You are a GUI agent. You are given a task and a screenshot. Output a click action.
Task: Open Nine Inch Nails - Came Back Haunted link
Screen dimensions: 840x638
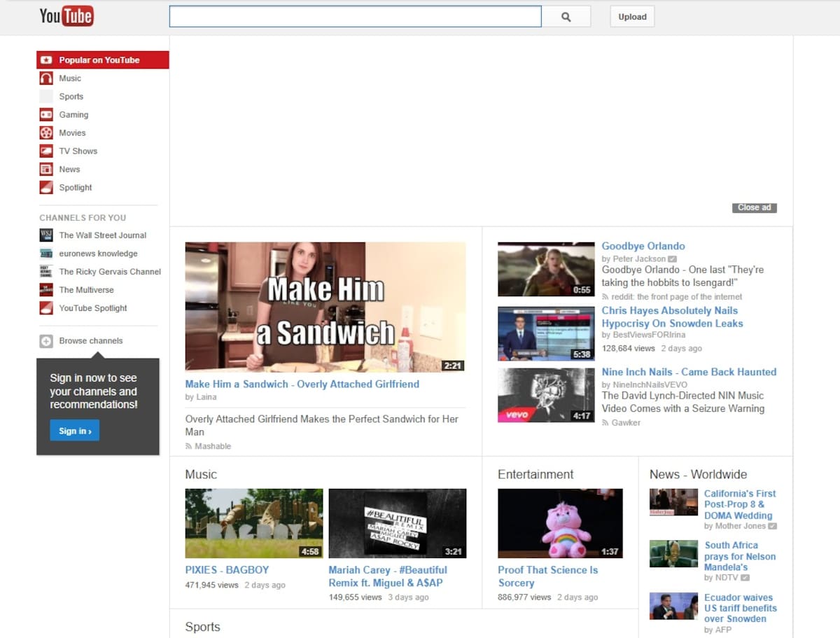coord(689,373)
